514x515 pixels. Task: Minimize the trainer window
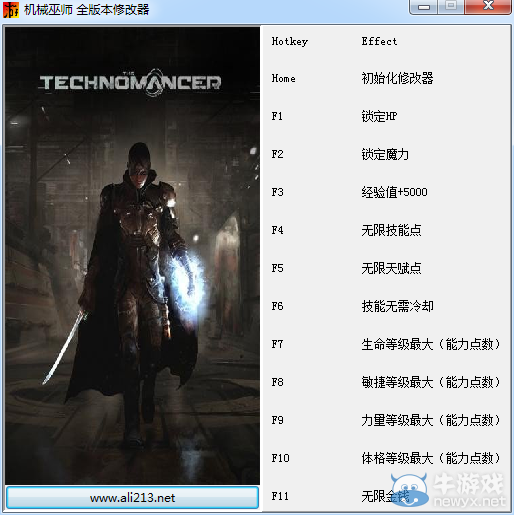pos(424,7)
